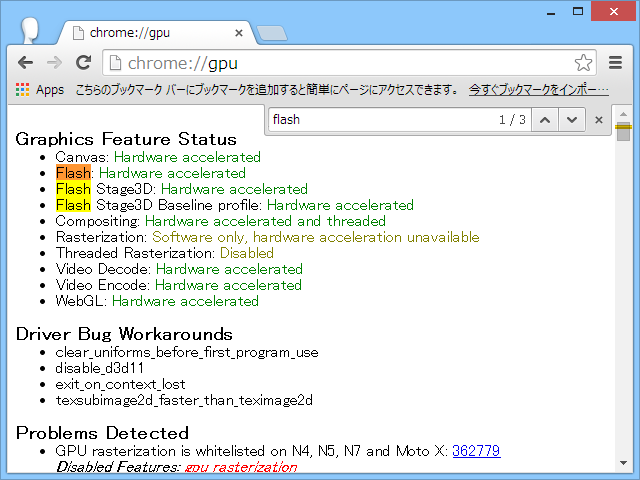This screenshot has width=640, height=480.
Task: Jump to the previous find result
Action: (545, 120)
